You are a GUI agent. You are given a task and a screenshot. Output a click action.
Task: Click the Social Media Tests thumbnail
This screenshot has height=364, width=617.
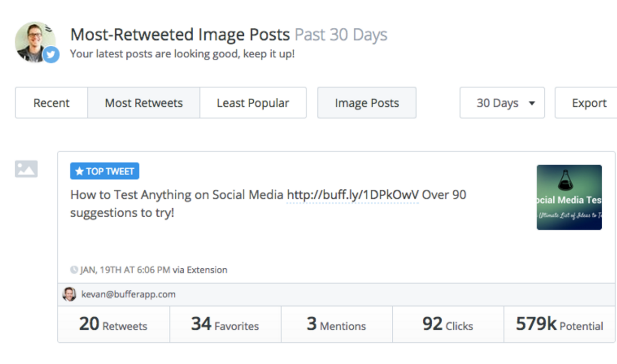(569, 197)
